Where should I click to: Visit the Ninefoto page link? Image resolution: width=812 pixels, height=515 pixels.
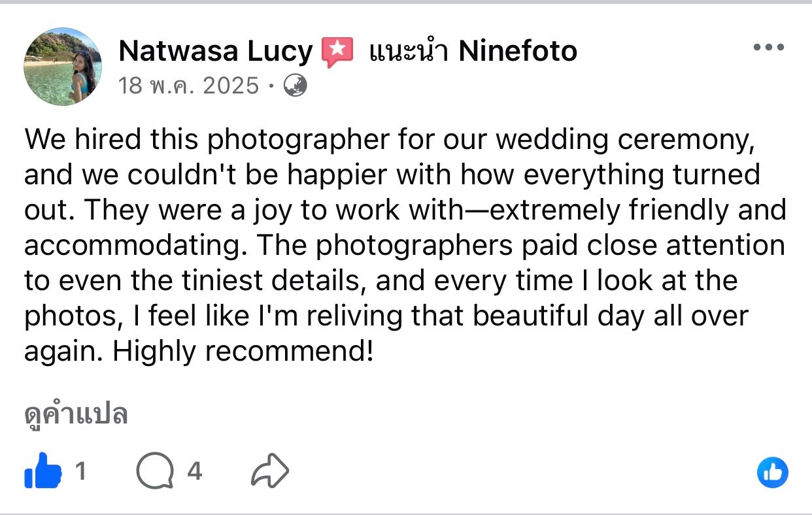pyautogui.click(x=518, y=51)
